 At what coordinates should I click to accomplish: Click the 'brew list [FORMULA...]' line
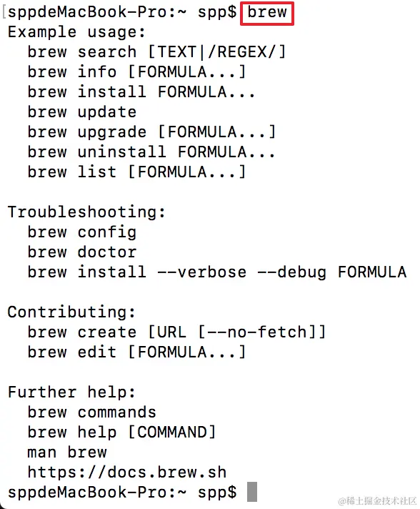click(x=136, y=172)
